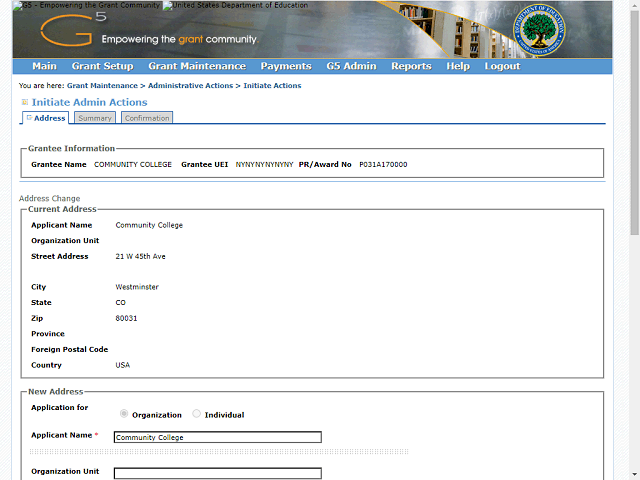Viewport: 640px width, 480px height.
Task: Select the Individual radio button
Action: coord(197,414)
